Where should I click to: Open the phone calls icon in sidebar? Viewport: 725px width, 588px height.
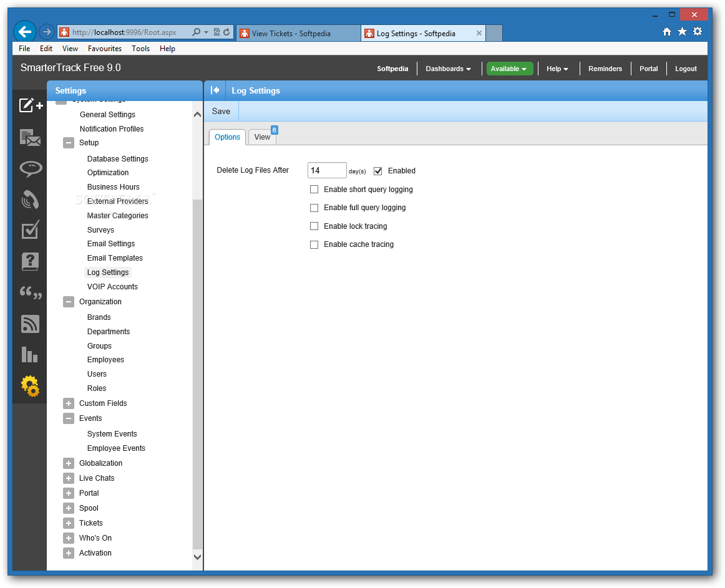(30, 200)
